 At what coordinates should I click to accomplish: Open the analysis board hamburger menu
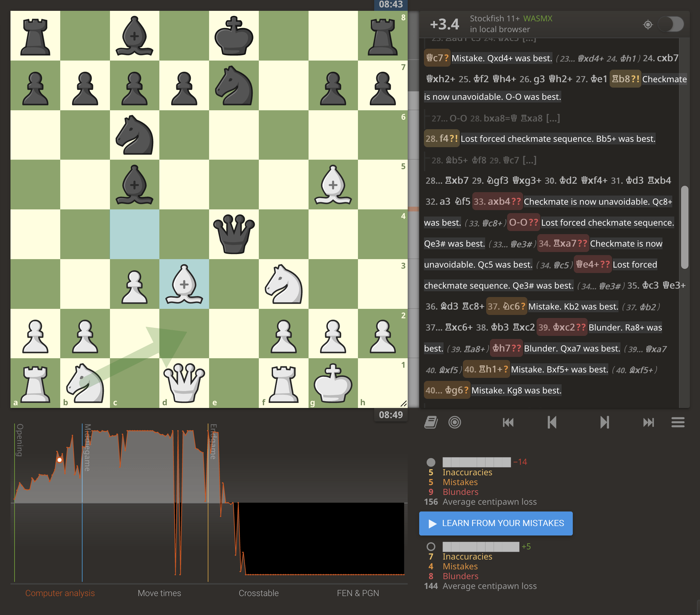[x=678, y=423]
